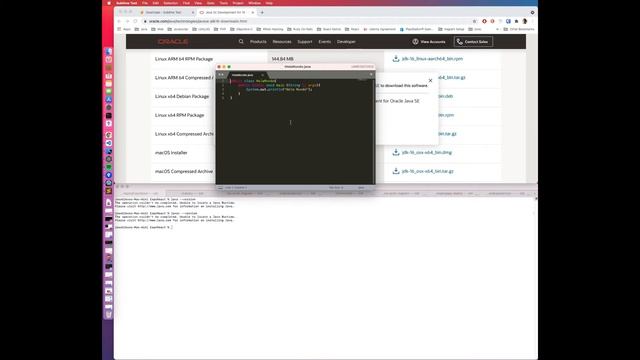
Task: Open a new Chrome tab
Action: pos(262,12)
